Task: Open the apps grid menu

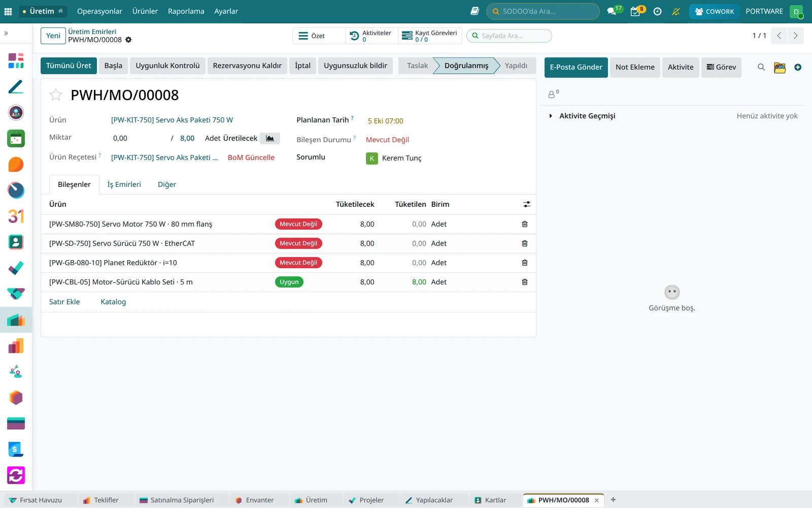Action: click(8, 11)
